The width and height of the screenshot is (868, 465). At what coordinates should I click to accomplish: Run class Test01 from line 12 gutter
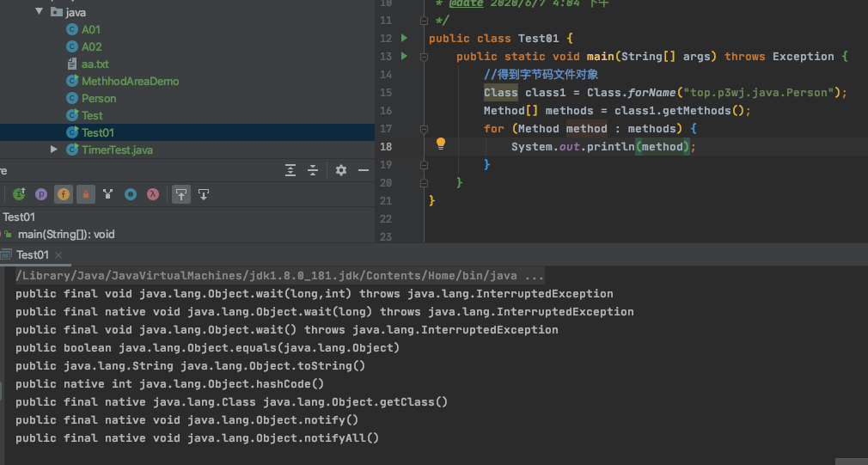coord(404,38)
